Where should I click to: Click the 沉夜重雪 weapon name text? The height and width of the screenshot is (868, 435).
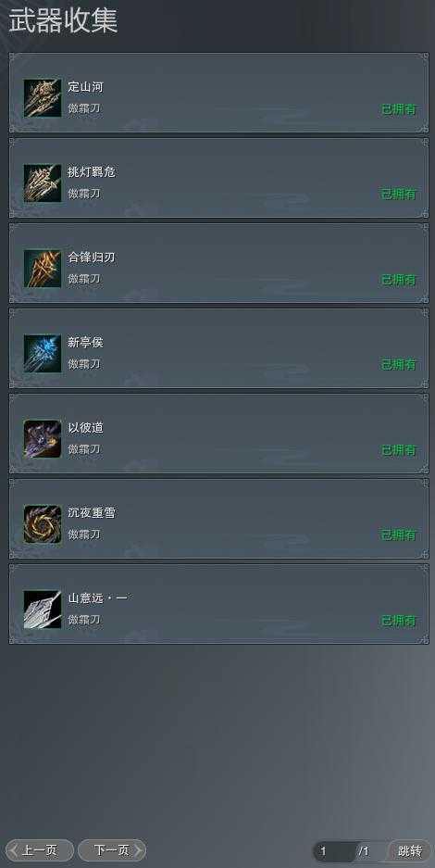[92, 513]
